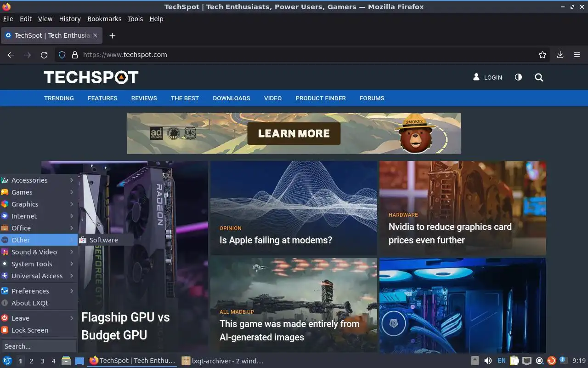588x368 pixels.
Task: Bookmark this page with the star icon
Action: point(543,55)
